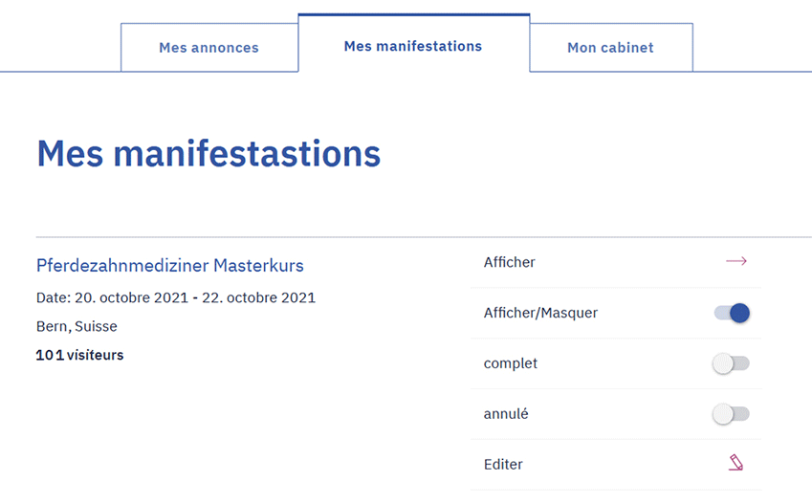The width and height of the screenshot is (812, 504).
Task: Switch to the Mes annonces tab
Action: tap(208, 48)
